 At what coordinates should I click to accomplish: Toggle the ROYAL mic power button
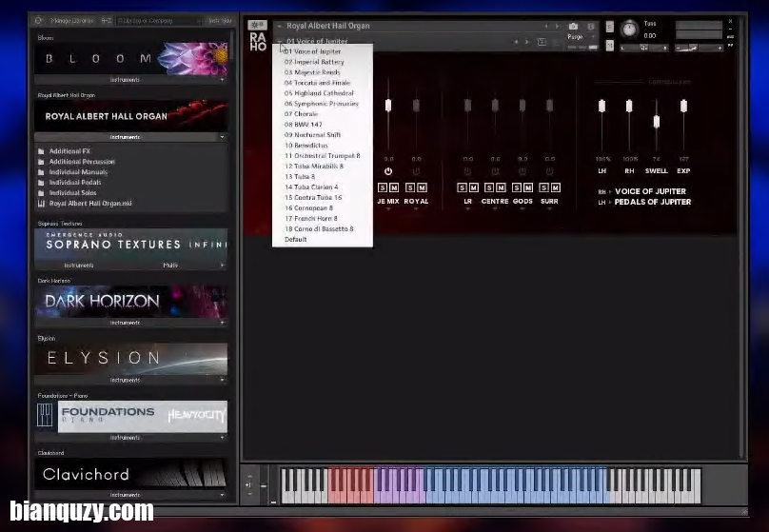pos(416,171)
